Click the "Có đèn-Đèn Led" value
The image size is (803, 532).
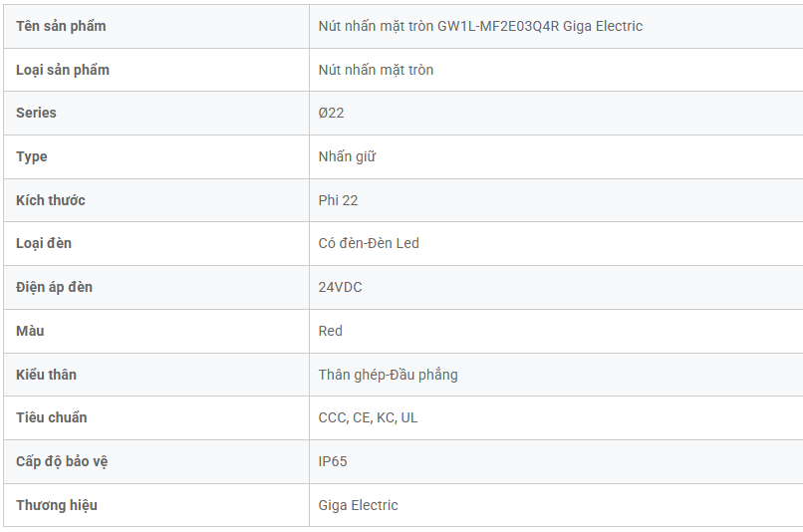tap(369, 243)
